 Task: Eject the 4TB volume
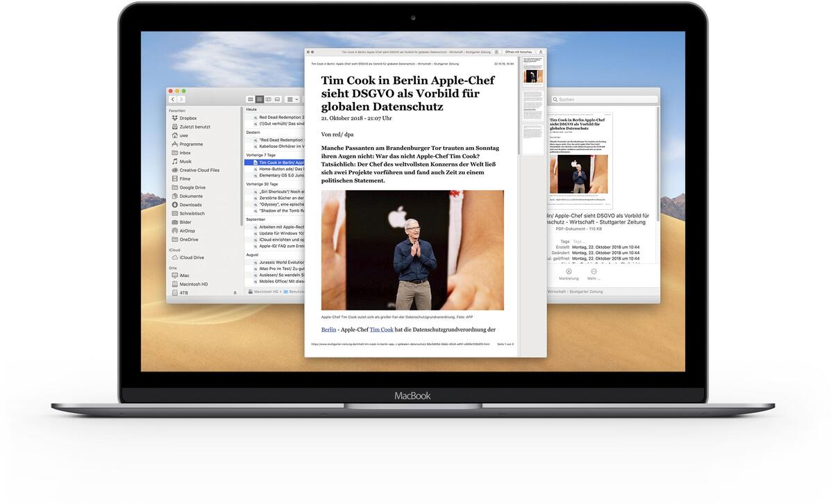click(x=234, y=292)
